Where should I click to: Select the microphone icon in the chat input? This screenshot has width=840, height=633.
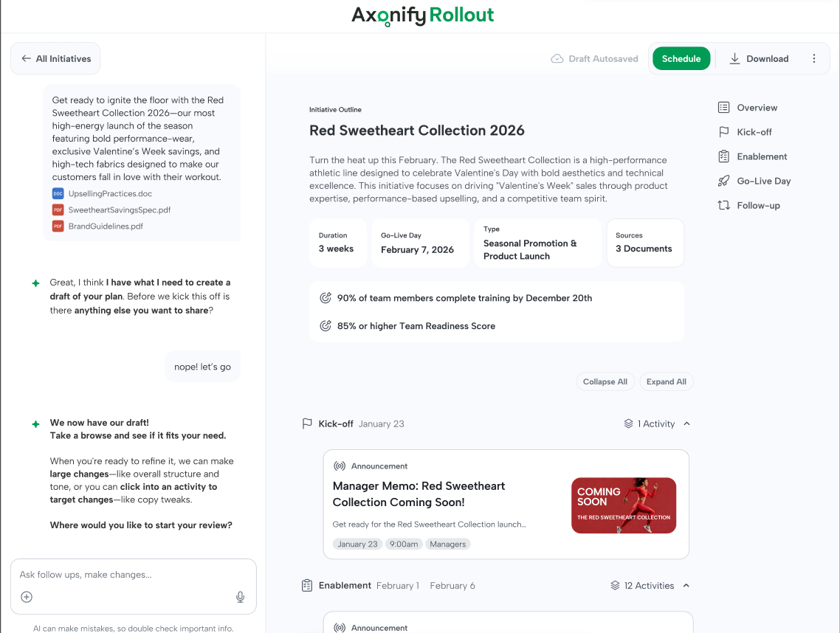pos(240,597)
